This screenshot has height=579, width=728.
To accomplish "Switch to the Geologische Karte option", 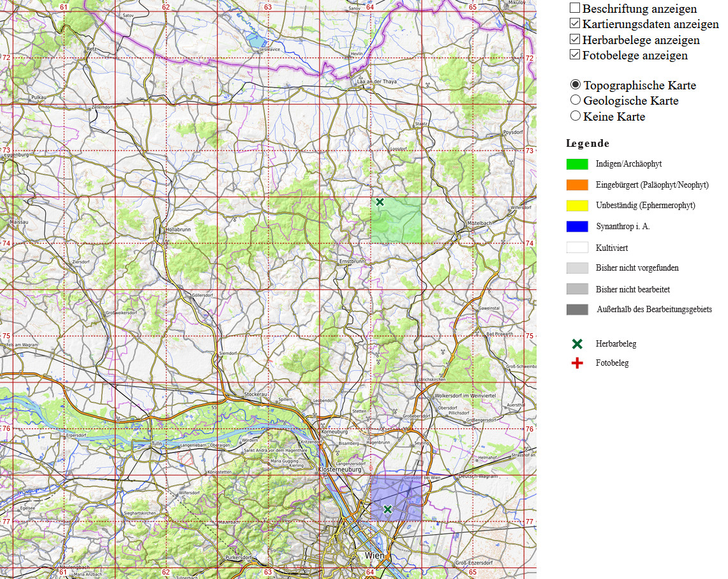I will tap(576, 100).
